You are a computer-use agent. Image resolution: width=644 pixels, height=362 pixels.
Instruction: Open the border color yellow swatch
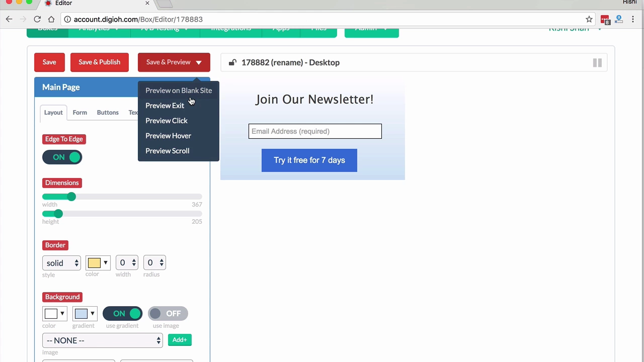98,263
